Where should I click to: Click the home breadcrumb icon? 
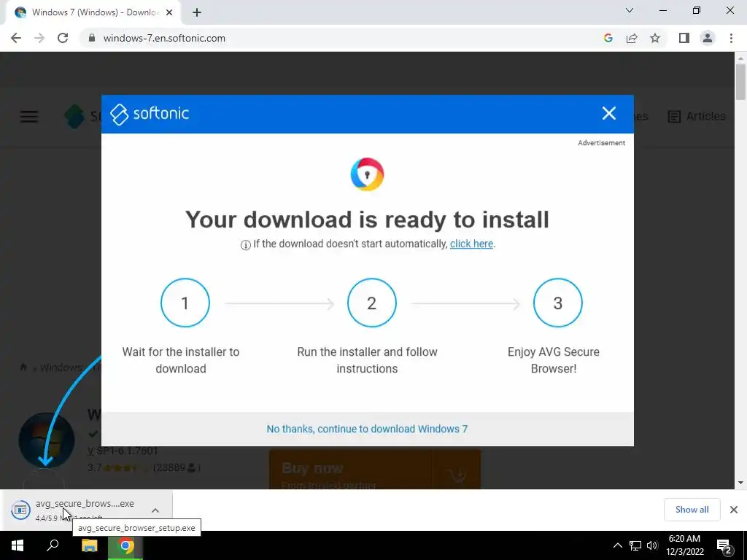point(23,367)
